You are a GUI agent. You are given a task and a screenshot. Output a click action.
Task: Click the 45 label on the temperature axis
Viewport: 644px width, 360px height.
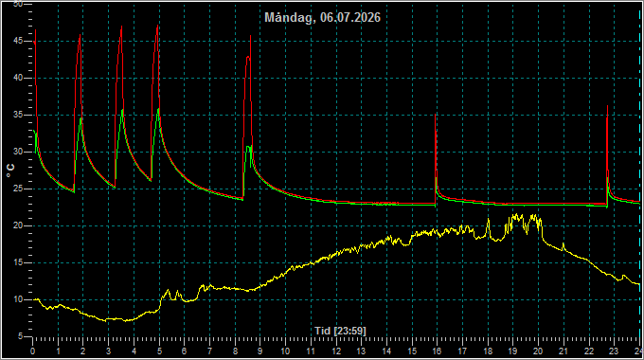[18, 41]
